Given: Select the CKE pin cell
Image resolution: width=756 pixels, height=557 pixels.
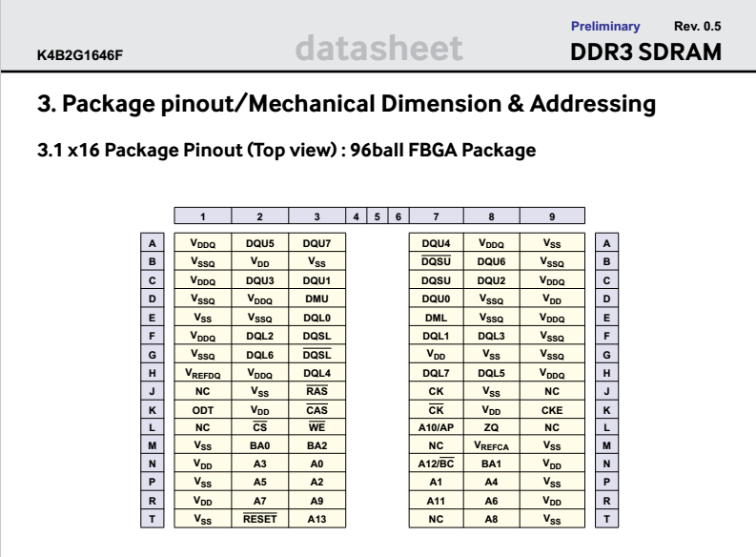Looking at the screenshot, I should tap(552, 409).
